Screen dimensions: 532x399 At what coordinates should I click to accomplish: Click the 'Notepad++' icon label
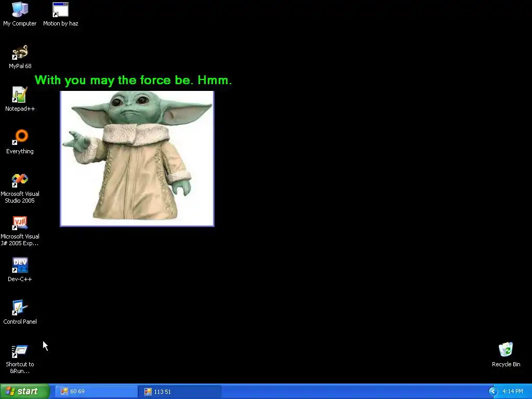point(20,109)
